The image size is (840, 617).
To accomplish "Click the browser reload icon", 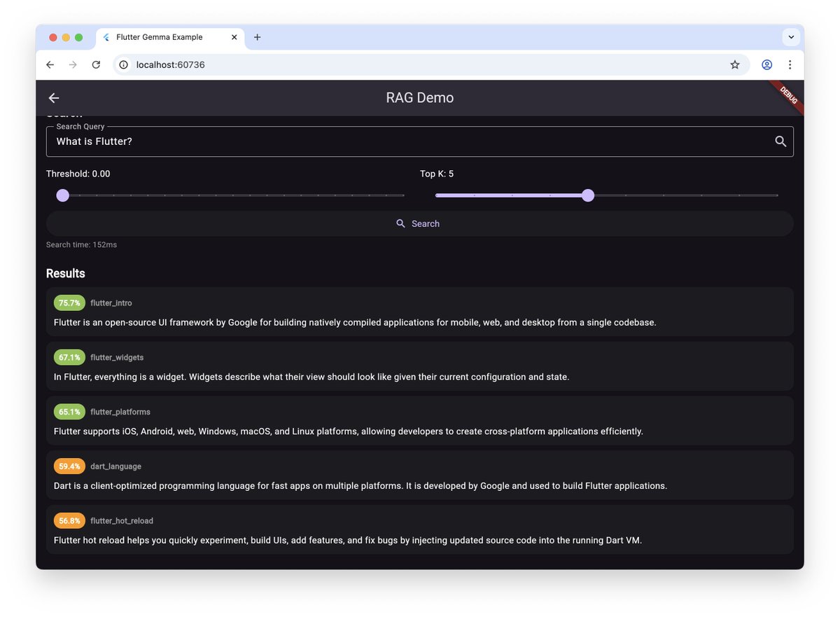I will click(x=96, y=64).
